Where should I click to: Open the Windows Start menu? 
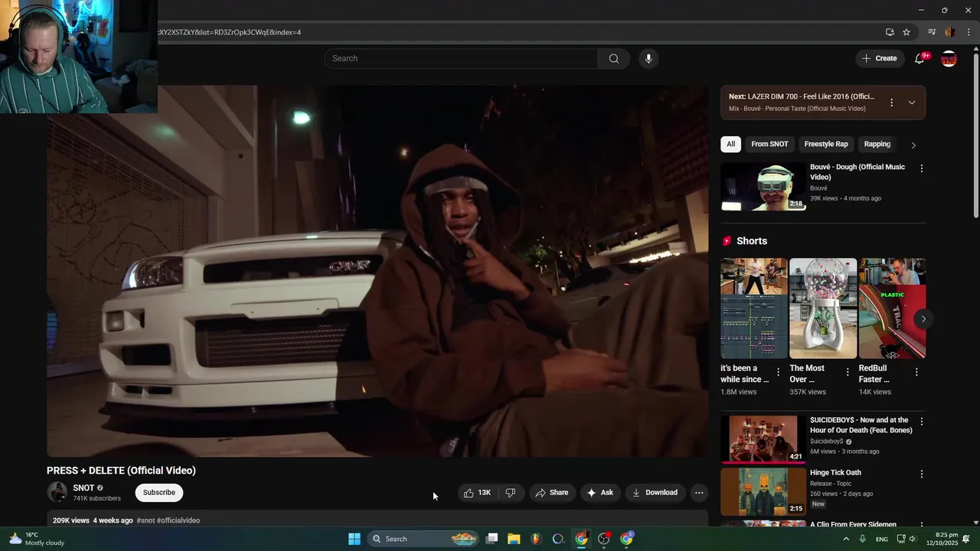354,539
